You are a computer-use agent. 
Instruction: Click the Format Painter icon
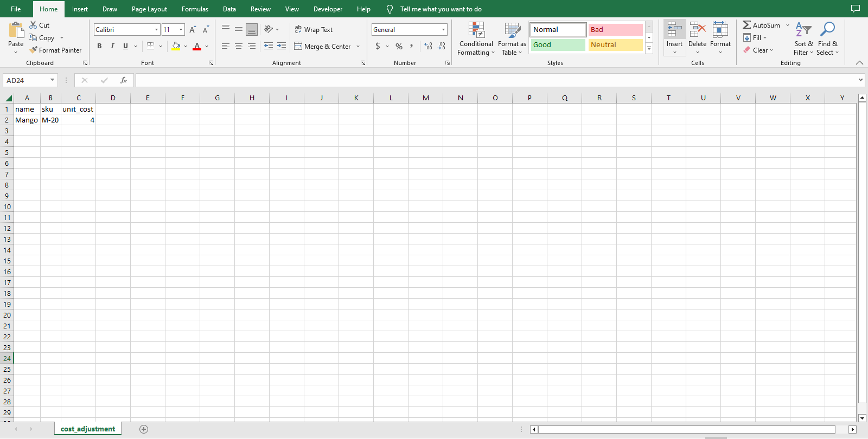click(x=34, y=50)
